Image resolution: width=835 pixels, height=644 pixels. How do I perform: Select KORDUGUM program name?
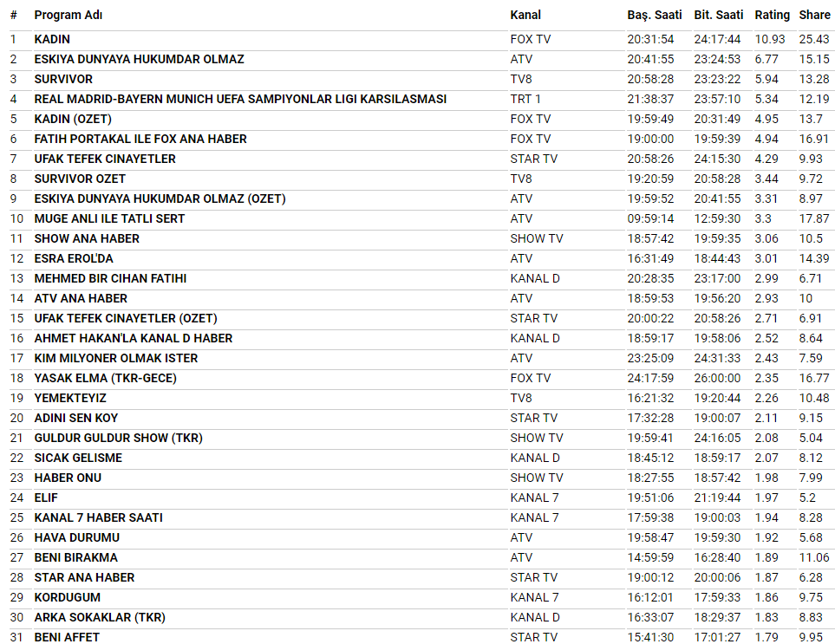[67, 598]
